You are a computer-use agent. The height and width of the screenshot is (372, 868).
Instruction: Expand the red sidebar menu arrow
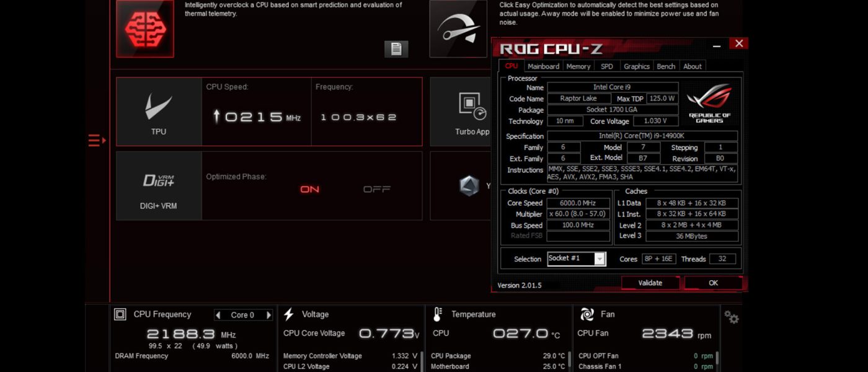pos(97,141)
